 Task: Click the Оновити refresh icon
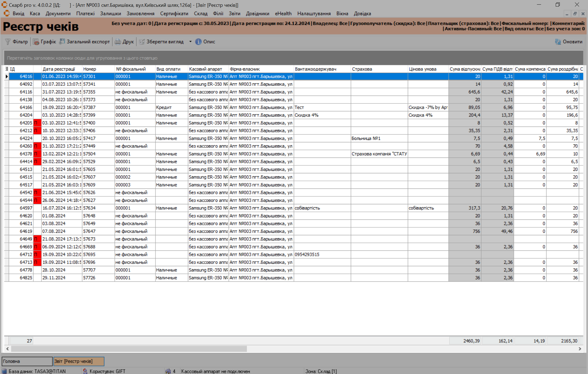click(x=558, y=42)
